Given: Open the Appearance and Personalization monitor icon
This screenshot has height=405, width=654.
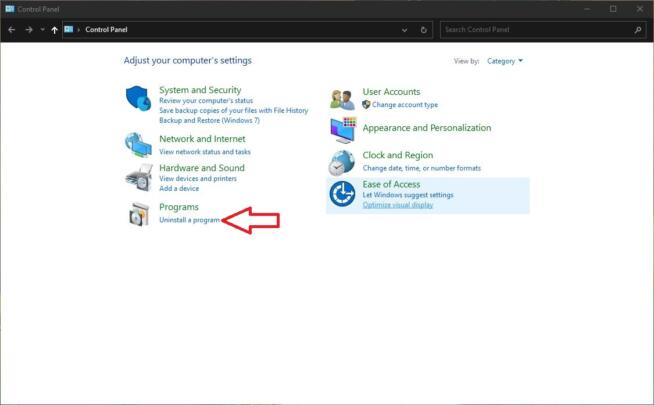Looking at the screenshot, I should tap(343, 130).
